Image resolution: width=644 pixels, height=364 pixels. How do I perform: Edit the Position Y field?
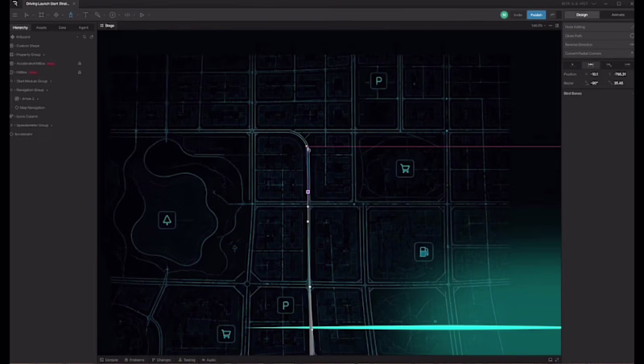pyautogui.click(x=620, y=74)
